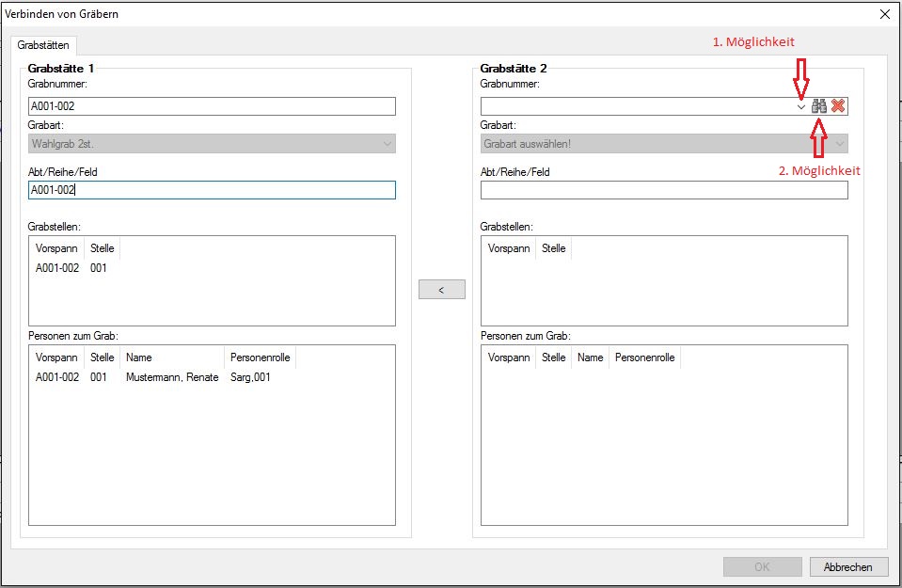Close the Verbinden von Gräbern dialog
The height and width of the screenshot is (588, 902).
884,14
